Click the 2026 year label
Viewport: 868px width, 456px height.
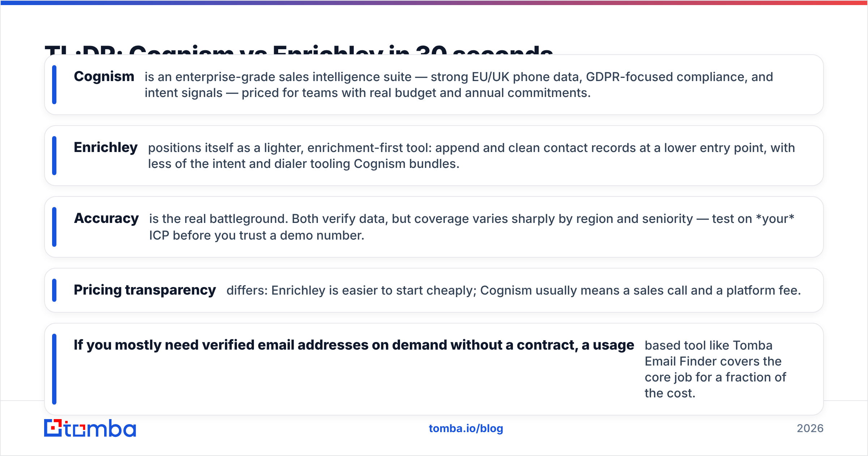tap(810, 428)
